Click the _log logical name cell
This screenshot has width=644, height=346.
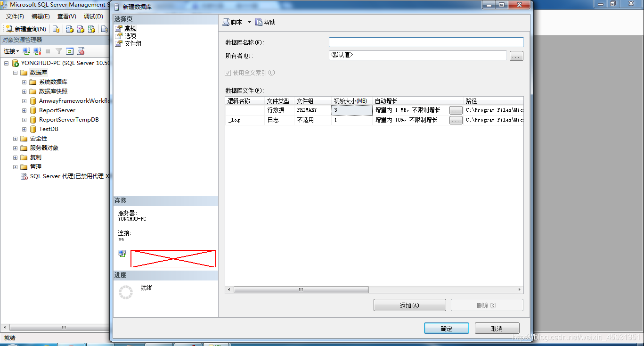coord(245,120)
